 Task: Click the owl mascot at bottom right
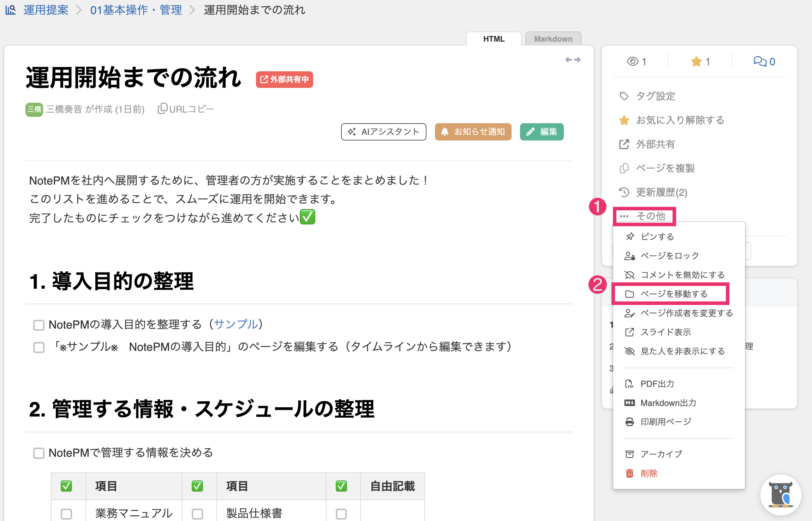(x=781, y=495)
